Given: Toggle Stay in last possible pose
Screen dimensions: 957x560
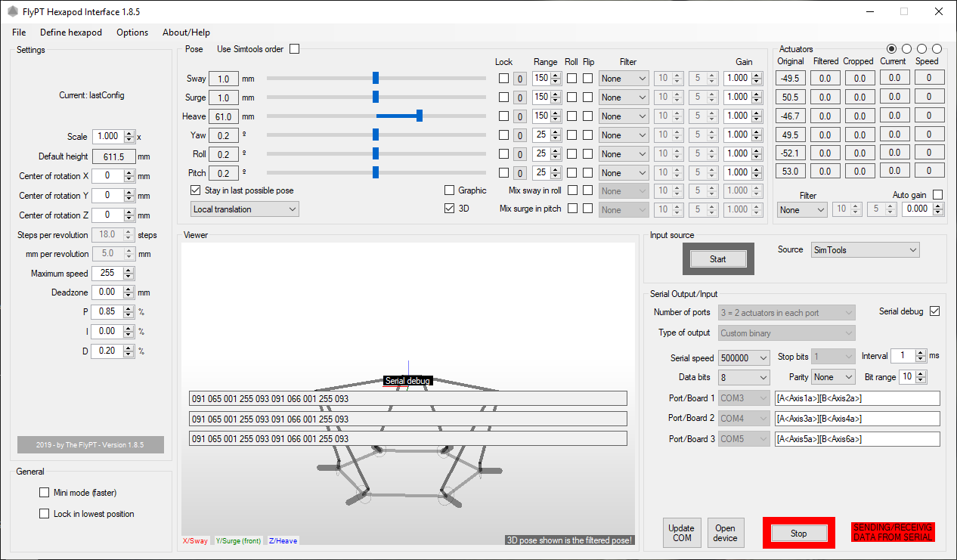Looking at the screenshot, I should [x=196, y=190].
